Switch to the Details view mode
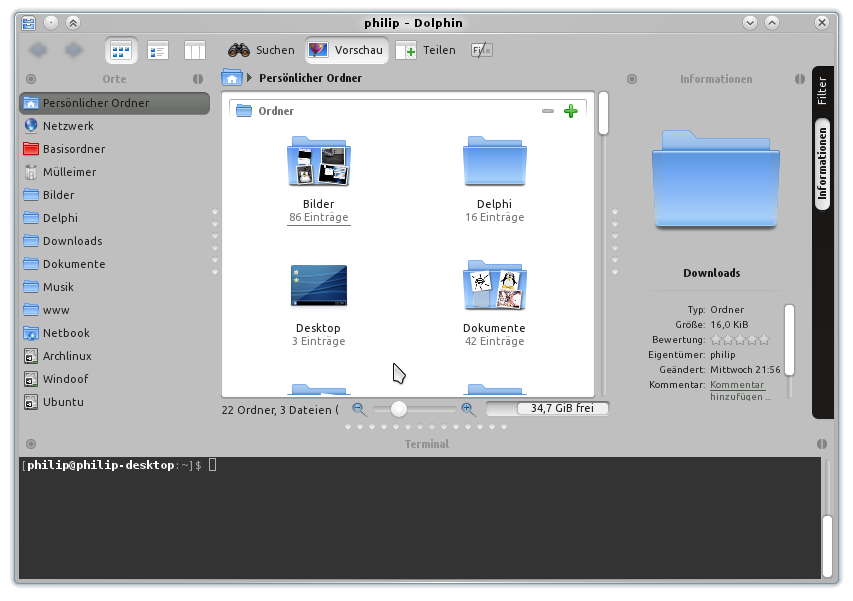853x601 pixels. tap(158, 51)
